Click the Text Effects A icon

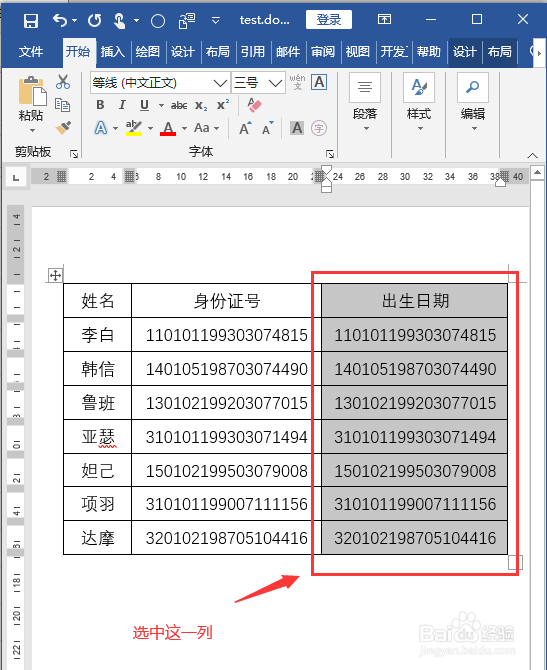(x=101, y=128)
